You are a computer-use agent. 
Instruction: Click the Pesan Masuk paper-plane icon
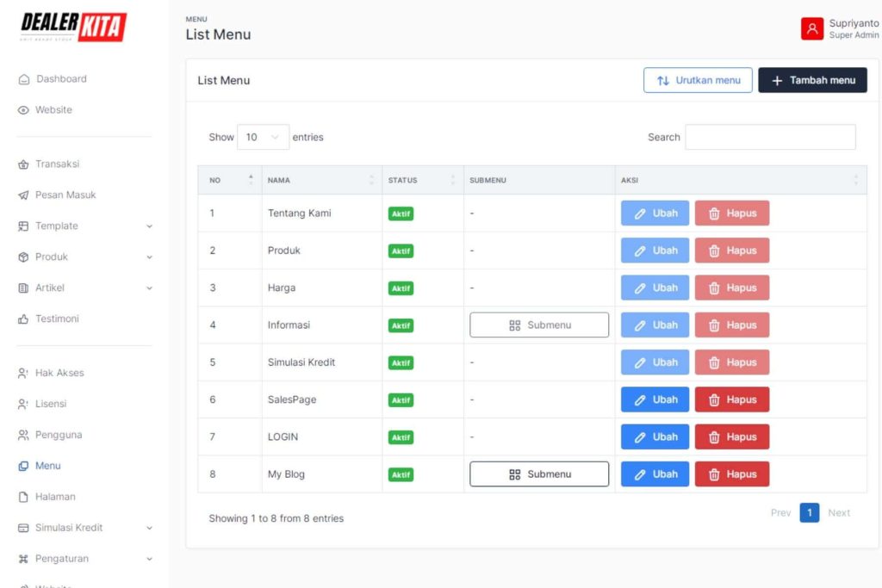pyautogui.click(x=23, y=195)
